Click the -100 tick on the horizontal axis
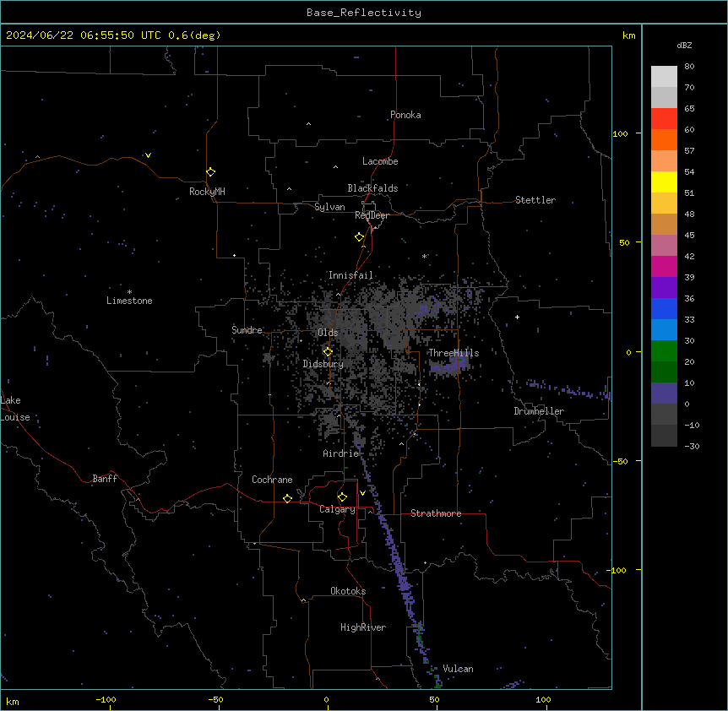Screen dimensions: 728x711 (x=106, y=699)
